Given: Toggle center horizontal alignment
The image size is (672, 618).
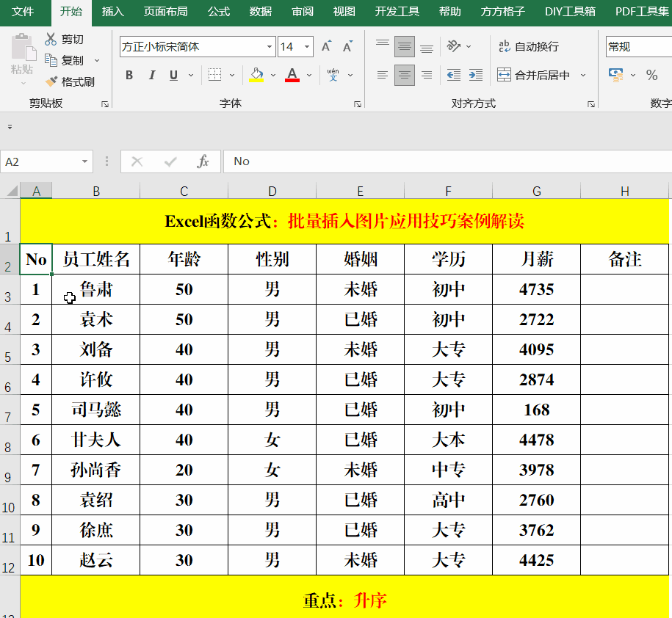Looking at the screenshot, I should tap(404, 75).
